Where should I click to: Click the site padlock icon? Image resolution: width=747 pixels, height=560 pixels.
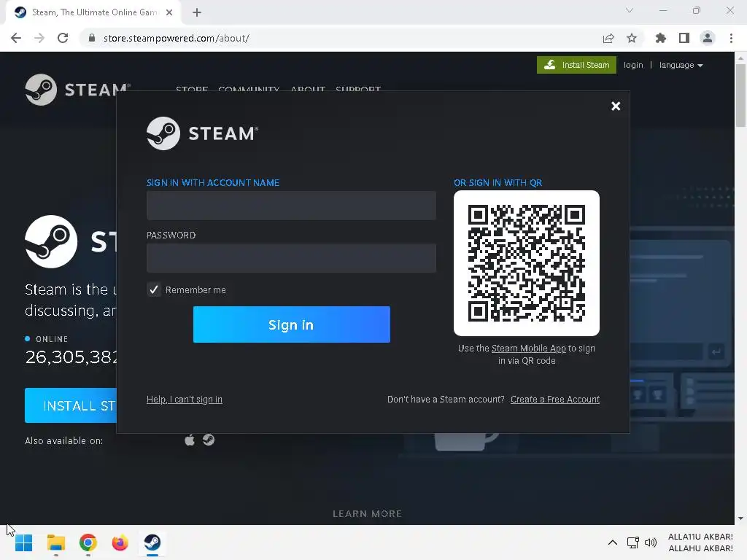coord(92,38)
